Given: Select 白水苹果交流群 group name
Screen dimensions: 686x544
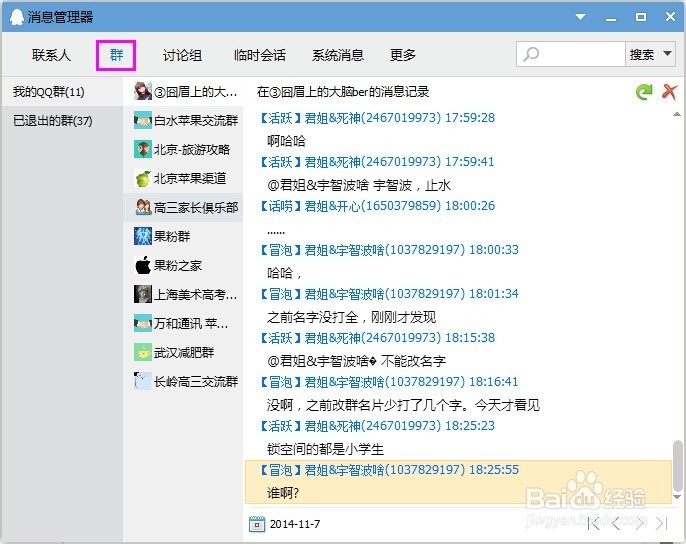Looking at the screenshot, I should point(196,120).
